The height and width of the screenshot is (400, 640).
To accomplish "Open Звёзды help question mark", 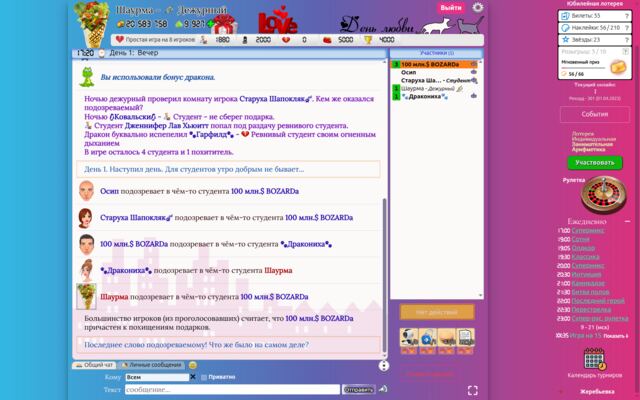I will pos(627,40).
